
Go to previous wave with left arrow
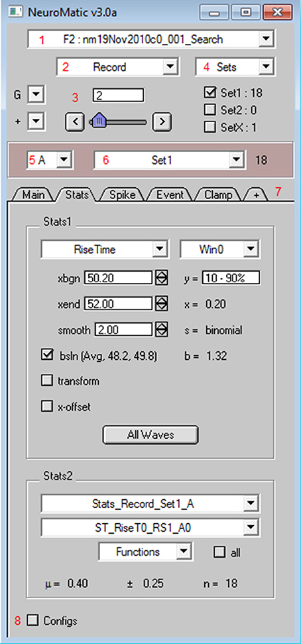coord(75,121)
